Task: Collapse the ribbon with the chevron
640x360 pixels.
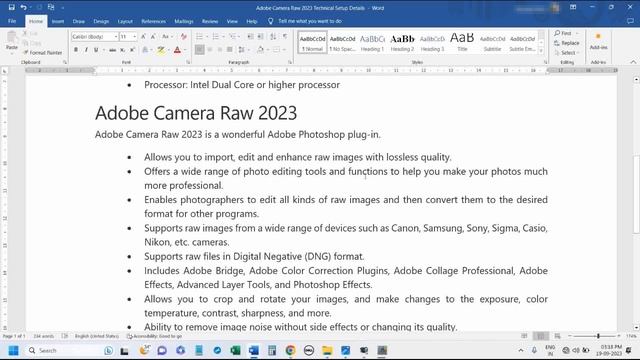Action: coord(633,62)
